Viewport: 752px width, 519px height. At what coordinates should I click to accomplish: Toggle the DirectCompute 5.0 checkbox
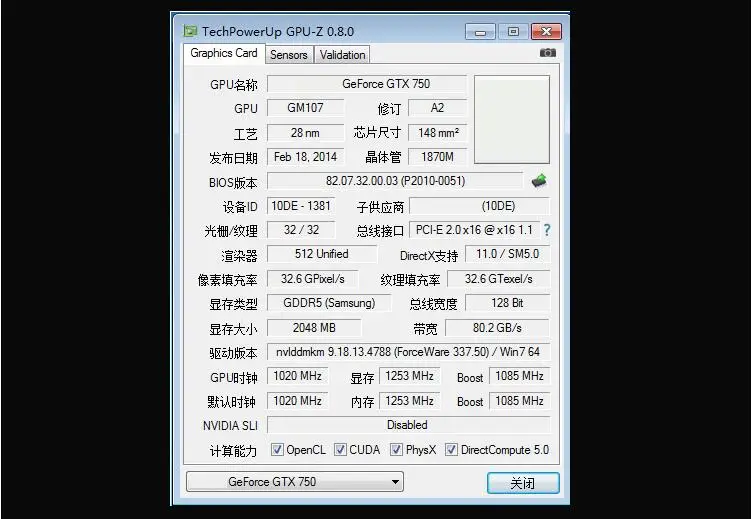[x=451, y=449]
